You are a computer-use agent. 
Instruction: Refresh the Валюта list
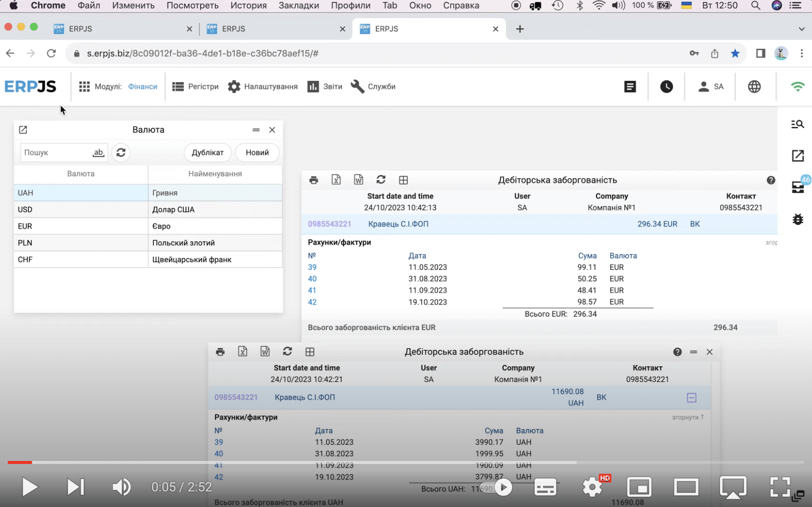click(121, 153)
